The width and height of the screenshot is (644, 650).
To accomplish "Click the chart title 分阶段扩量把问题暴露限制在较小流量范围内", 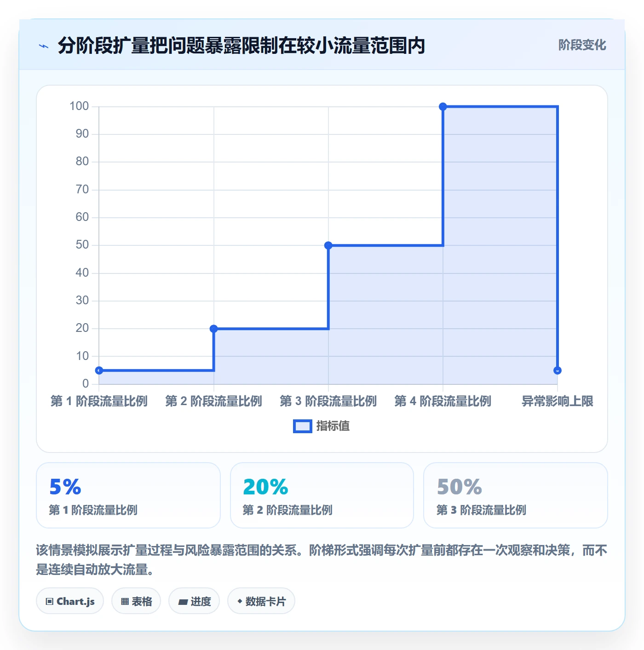I will (241, 46).
